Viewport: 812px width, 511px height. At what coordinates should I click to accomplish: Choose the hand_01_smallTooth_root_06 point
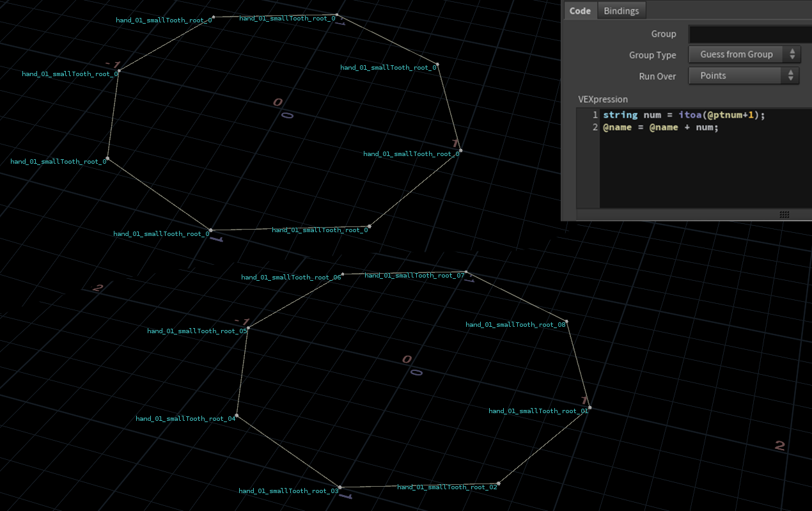click(343, 274)
